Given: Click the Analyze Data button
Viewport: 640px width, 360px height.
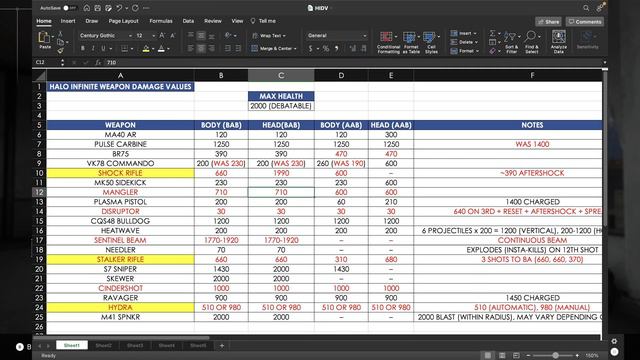Looking at the screenshot, I should click(558, 42).
